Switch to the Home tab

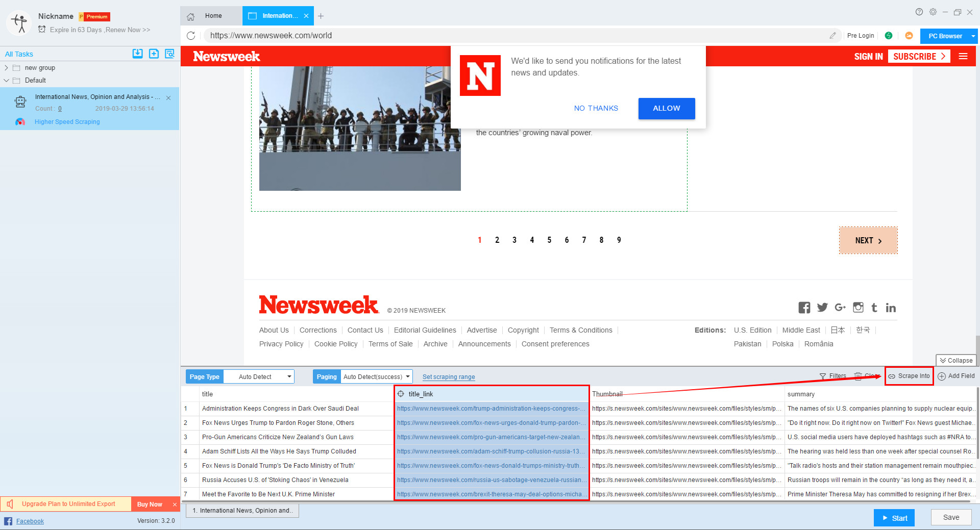(211, 16)
